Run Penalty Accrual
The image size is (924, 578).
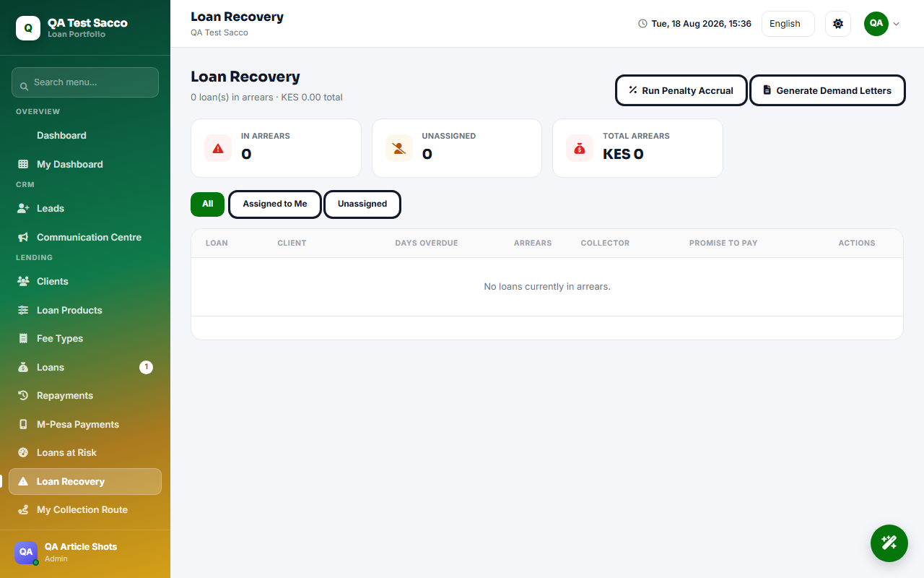[x=681, y=90]
